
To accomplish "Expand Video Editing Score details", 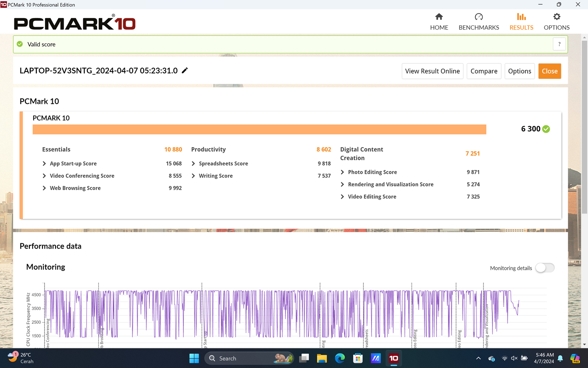I will (x=342, y=197).
